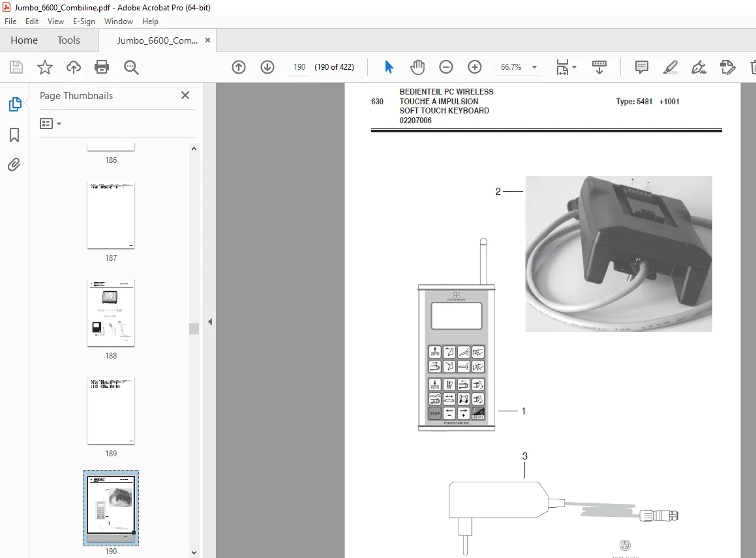Open the Page Thumbnails sidebar icon
This screenshot has width=756, height=558.
15,104
